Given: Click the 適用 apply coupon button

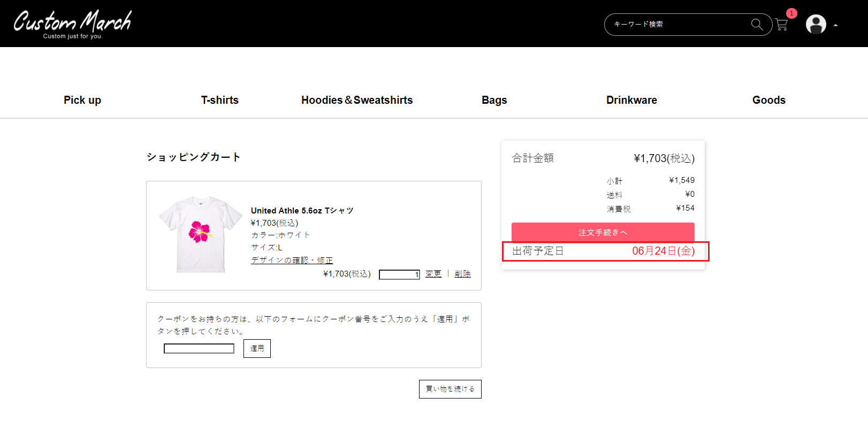Looking at the screenshot, I should pyautogui.click(x=257, y=348).
